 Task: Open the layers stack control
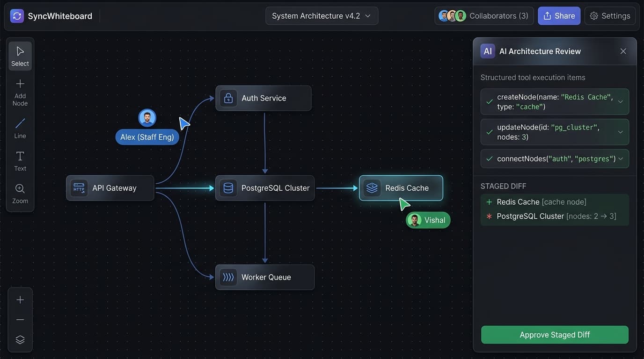click(20, 340)
